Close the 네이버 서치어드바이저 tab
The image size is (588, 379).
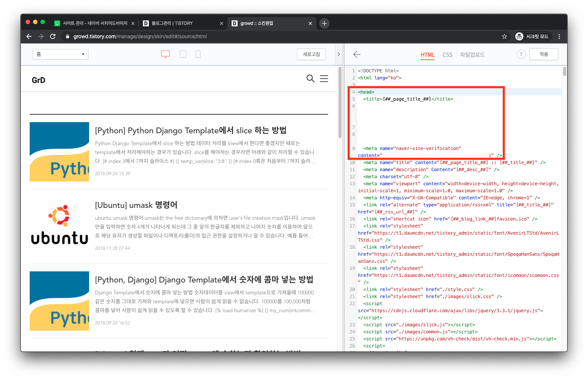[x=133, y=23]
